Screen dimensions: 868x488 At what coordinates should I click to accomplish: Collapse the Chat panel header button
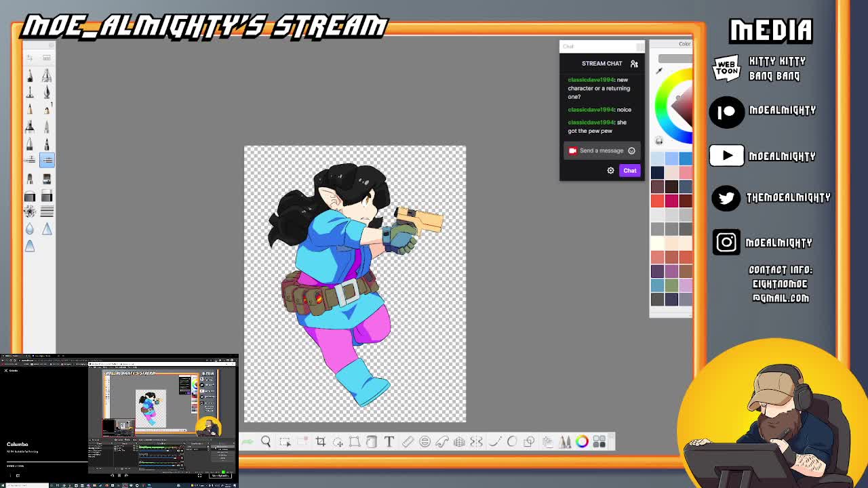[639, 46]
